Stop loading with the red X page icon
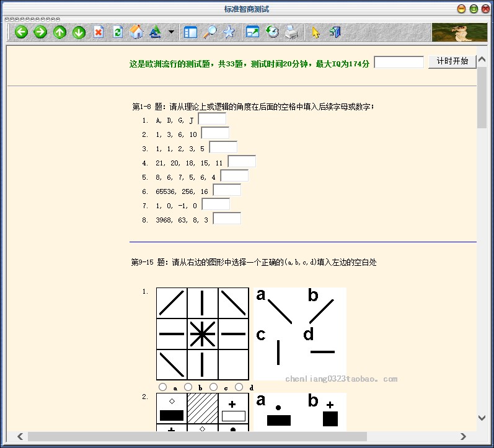The image size is (494, 448). [99, 32]
